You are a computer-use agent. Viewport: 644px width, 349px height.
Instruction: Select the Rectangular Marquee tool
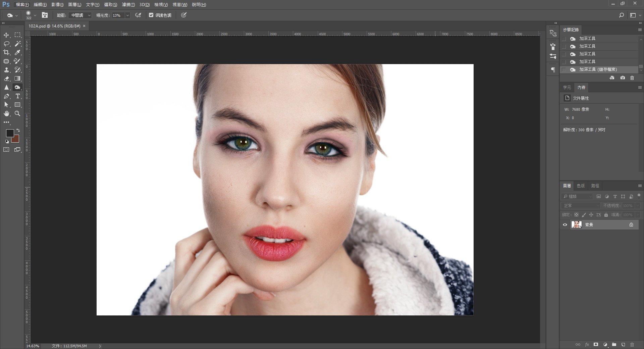(x=17, y=35)
